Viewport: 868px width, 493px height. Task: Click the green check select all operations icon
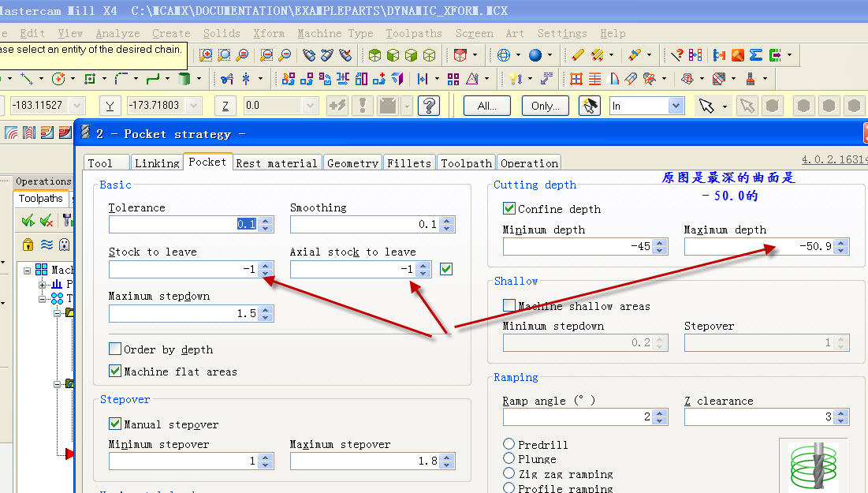coord(28,220)
